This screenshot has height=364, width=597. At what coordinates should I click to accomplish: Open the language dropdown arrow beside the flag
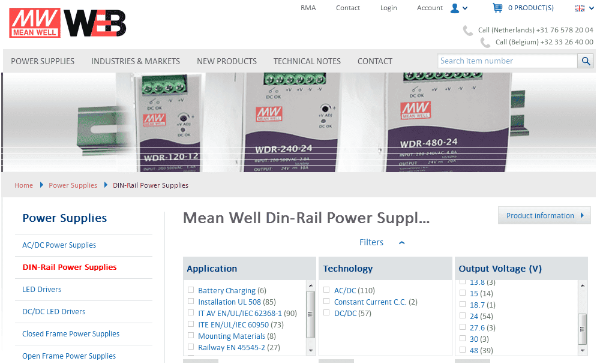point(591,8)
